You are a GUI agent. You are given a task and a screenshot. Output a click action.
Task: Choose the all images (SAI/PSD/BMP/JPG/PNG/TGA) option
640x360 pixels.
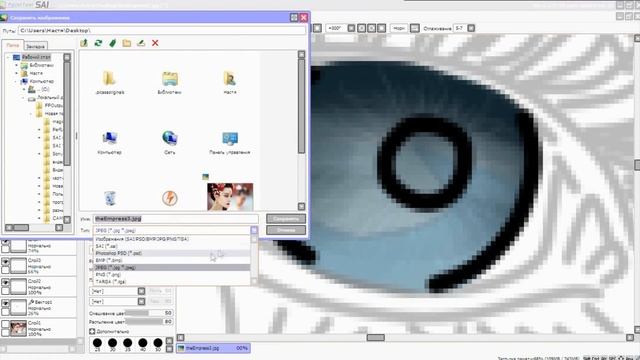click(172, 239)
